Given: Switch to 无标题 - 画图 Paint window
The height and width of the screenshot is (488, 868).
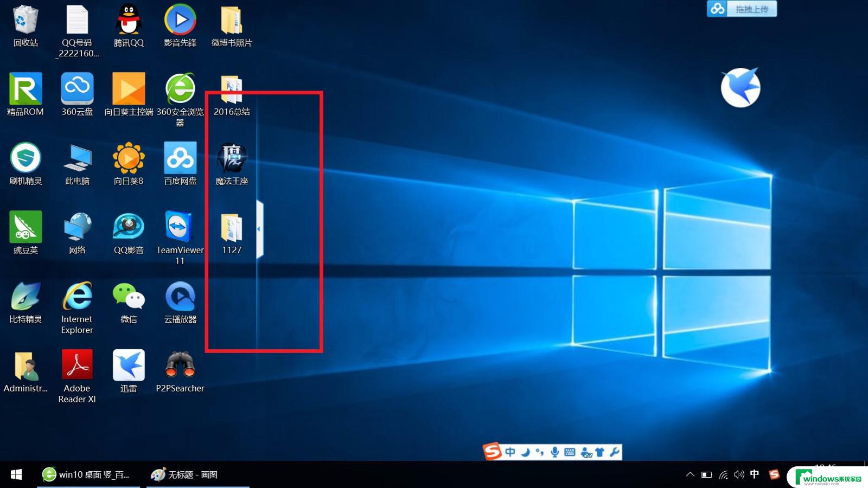Looking at the screenshot, I should [198, 474].
